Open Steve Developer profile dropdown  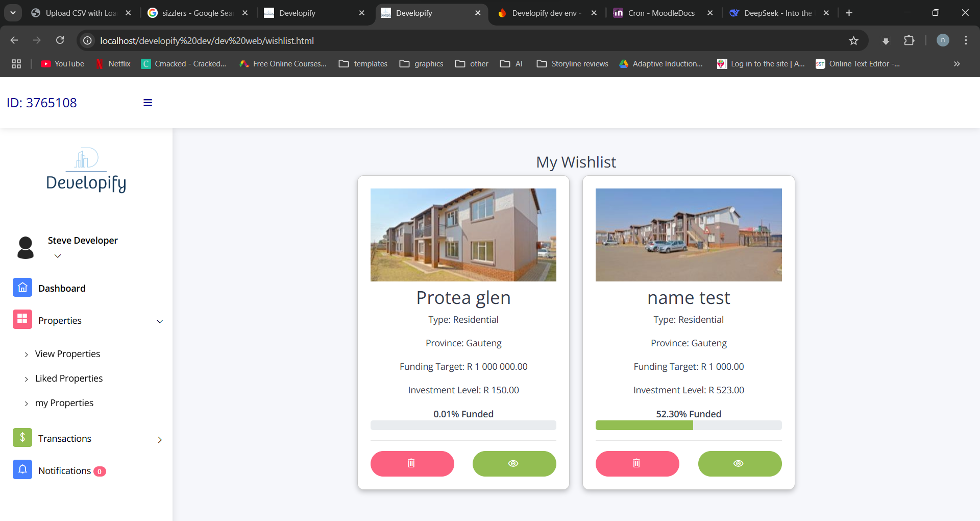coord(58,256)
